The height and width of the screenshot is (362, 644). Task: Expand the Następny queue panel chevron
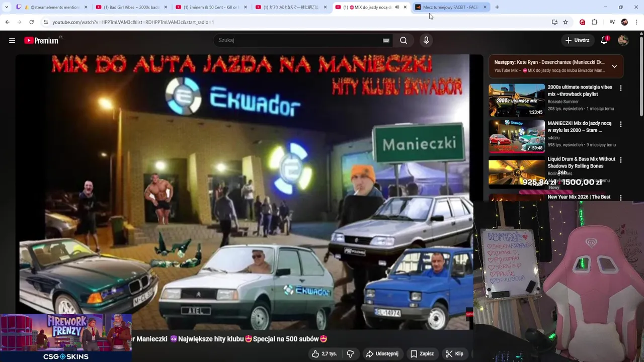pyautogui.click(x=614, y=66)
